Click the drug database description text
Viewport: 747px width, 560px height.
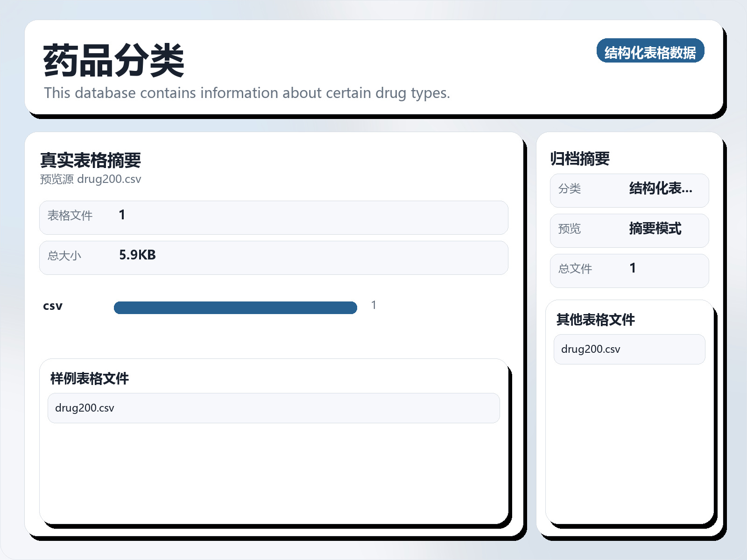click(x=247, y=93)
